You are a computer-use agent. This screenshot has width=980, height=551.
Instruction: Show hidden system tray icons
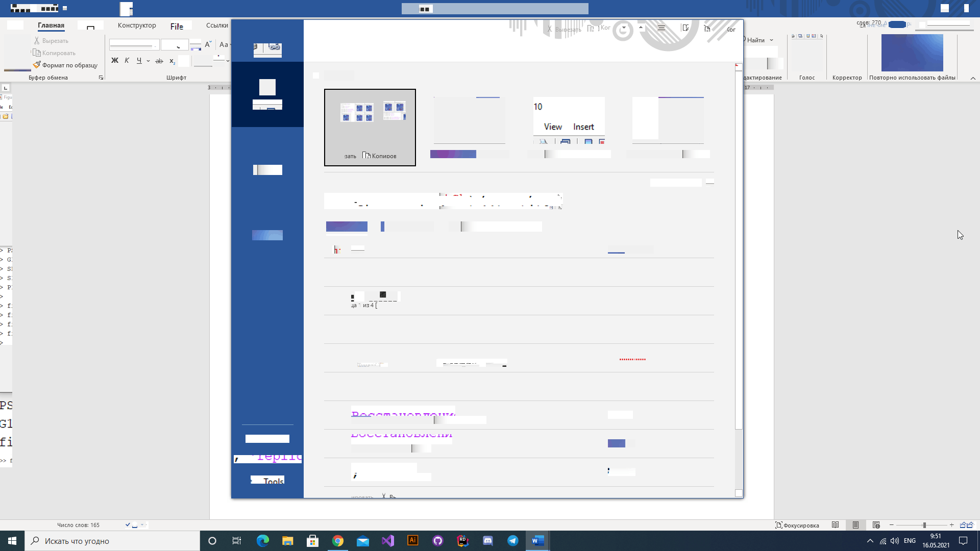click(x=870, y=541)
